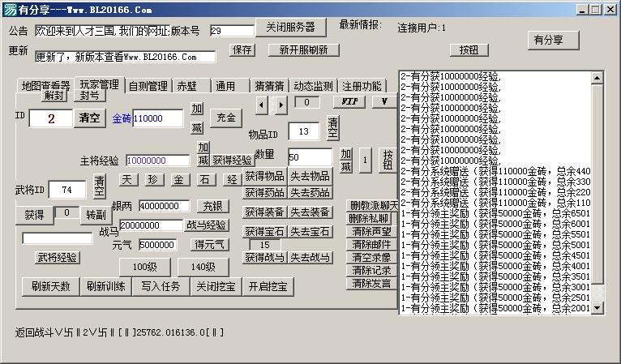This screenshot has height=364, width=621.
Task: Click 清除邮件 to clear mail
Action: 371,244
